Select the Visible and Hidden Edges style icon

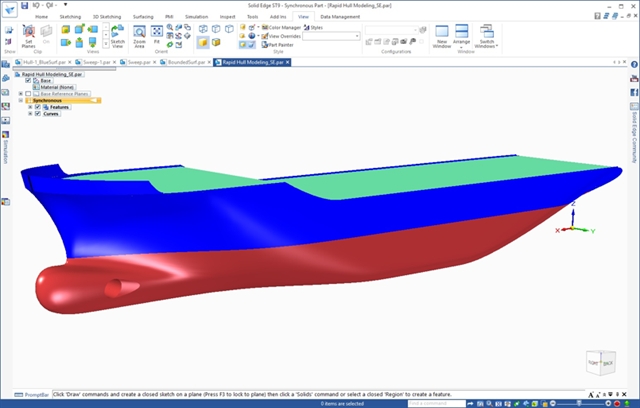tap(216, 29)
